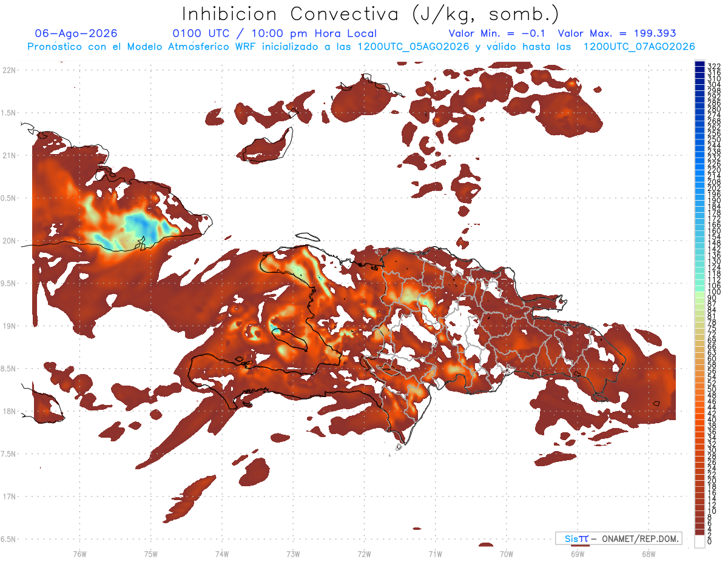Click the 69W longitude label
The width and height of the screenshot is (728, 562).
pos(577,554)
